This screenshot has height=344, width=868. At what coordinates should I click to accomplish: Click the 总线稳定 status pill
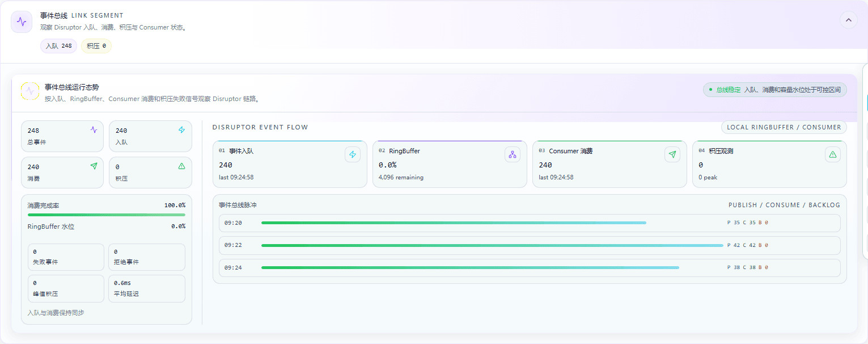pyautogui.click(x=775, y=90)
